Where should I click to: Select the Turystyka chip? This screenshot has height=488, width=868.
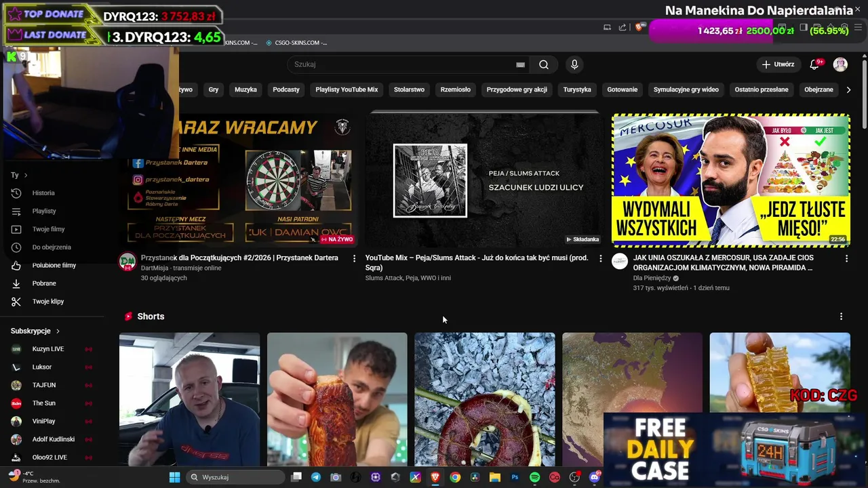[x=577, y=89]
